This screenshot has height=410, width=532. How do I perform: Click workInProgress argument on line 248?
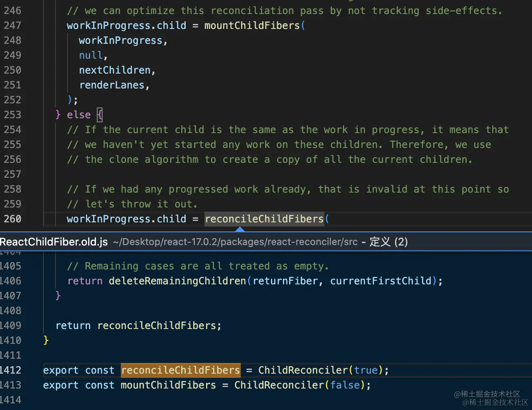pyautogui.click(x=121, y=41)
